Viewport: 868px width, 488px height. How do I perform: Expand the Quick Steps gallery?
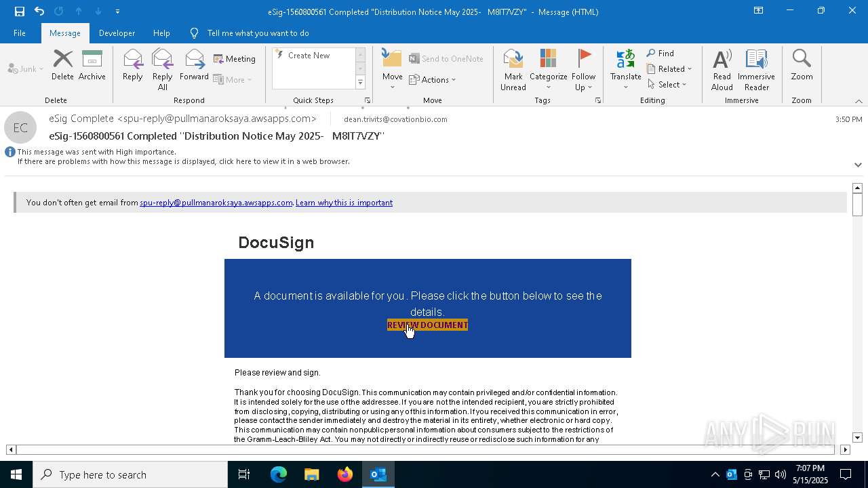pyautogui.click(x=360, y=83)
